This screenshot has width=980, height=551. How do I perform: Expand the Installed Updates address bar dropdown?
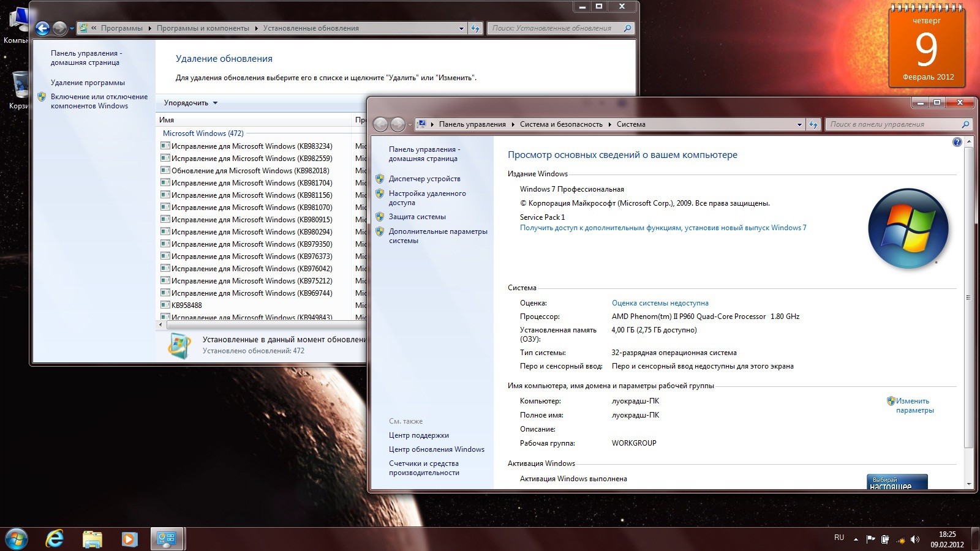tap(461, 28)
